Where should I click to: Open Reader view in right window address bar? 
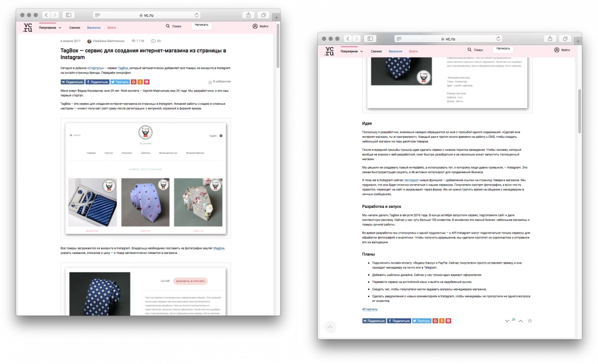[399, 39]
